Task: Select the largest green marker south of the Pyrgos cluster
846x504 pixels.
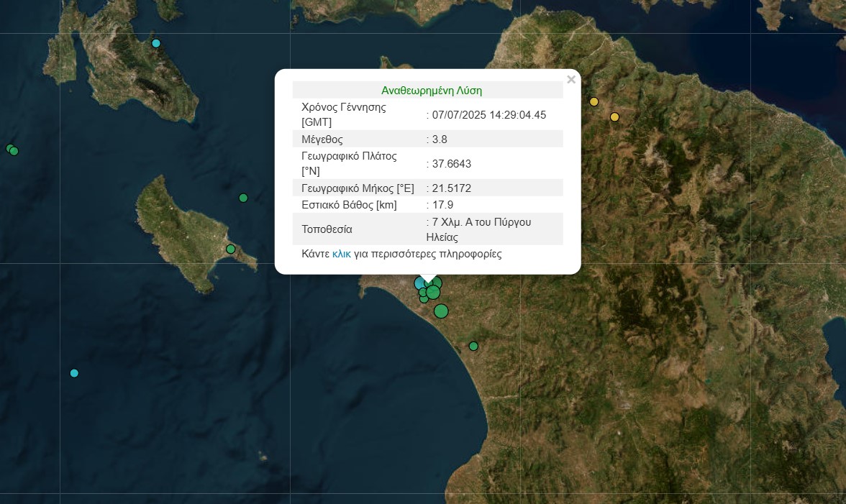Action: (x=441, y=311)
